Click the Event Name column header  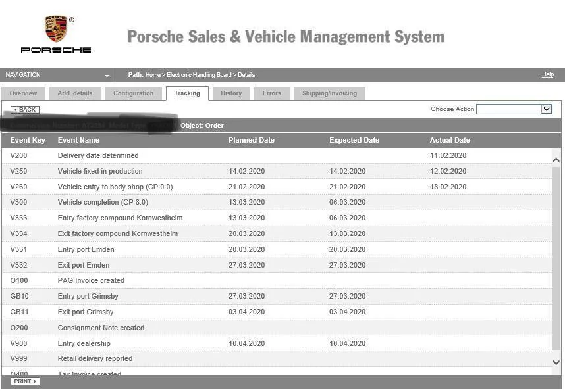[78, 140]
